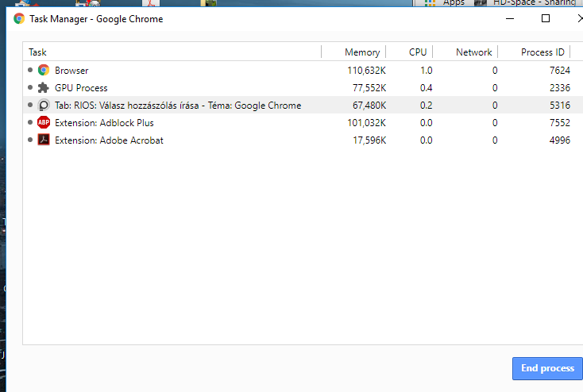Minimize the Task Manager window
The image size is (583, 392).
[510, 18]
